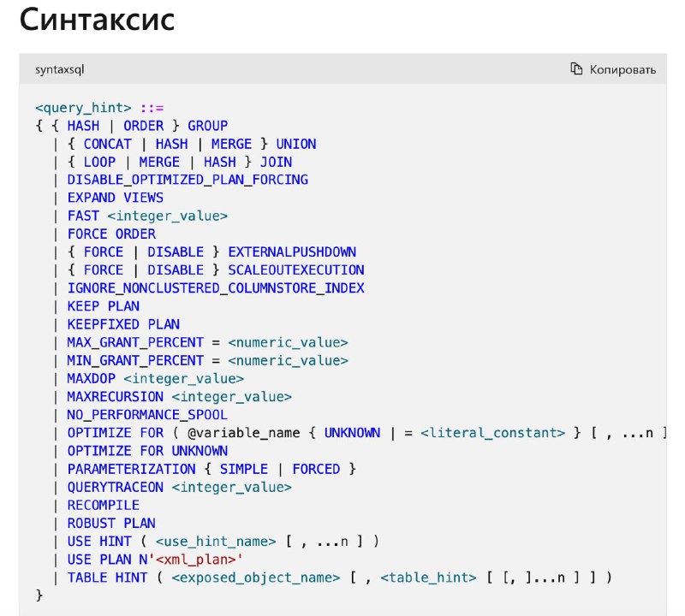Click the Синтаксис heading

(x=97, y=20)
